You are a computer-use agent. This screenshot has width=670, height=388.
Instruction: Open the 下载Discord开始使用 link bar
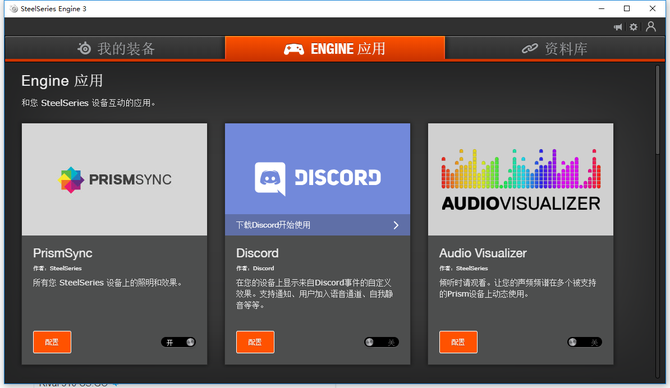(x=317, y=225)
